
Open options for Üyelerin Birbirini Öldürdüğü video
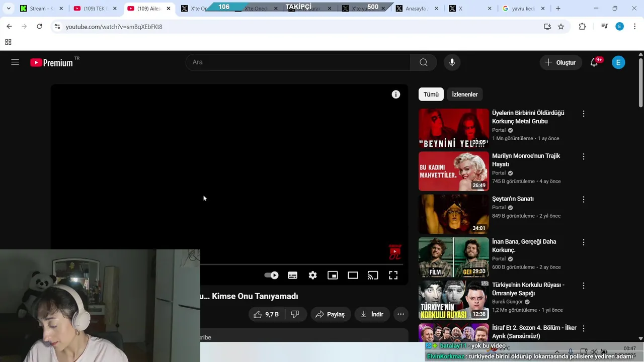583,114
